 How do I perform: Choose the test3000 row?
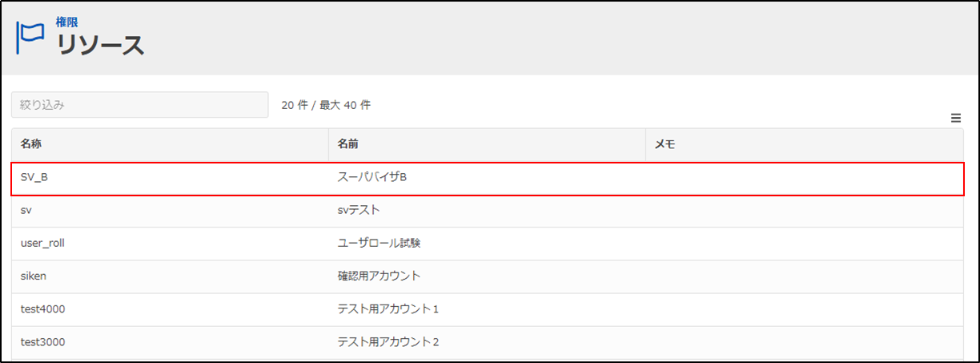click(x=42, y=341)
